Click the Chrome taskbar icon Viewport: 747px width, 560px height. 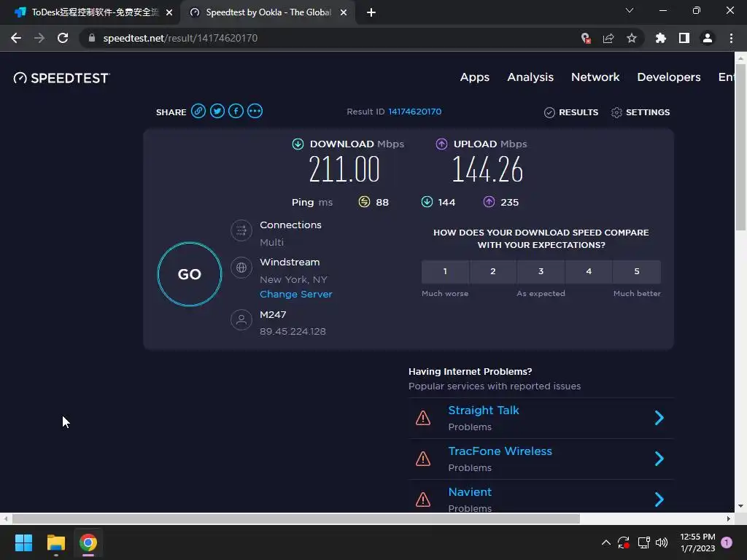88,542
